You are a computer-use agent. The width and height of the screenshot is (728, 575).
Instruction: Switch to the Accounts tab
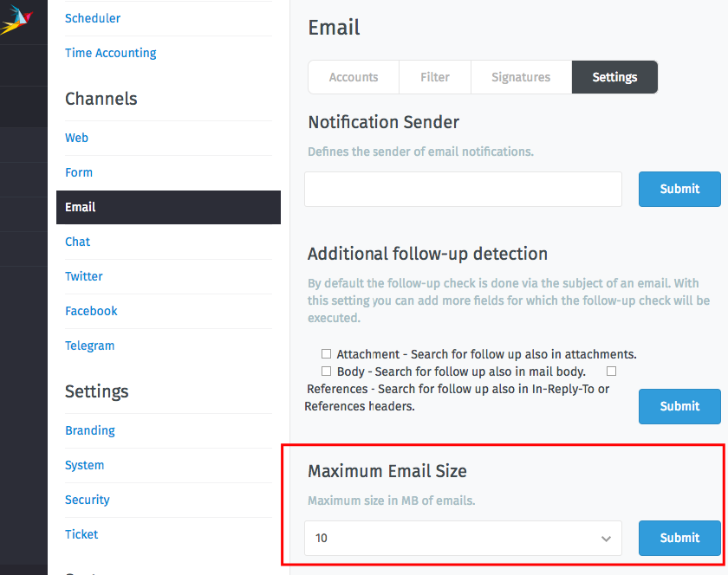coord(353,77)
